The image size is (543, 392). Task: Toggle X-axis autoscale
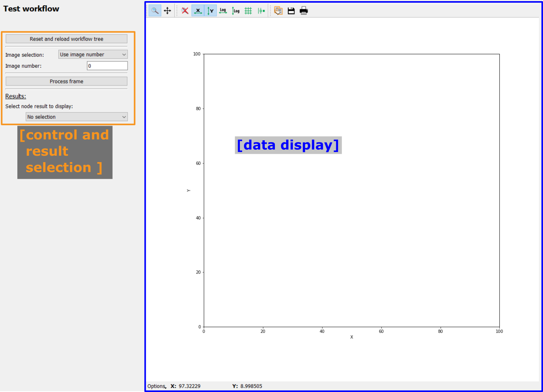pos(198,11)
